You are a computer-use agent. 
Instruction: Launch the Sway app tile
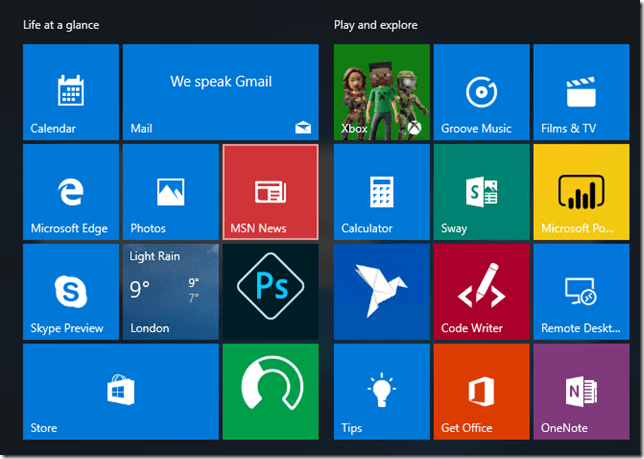point(481,192)
